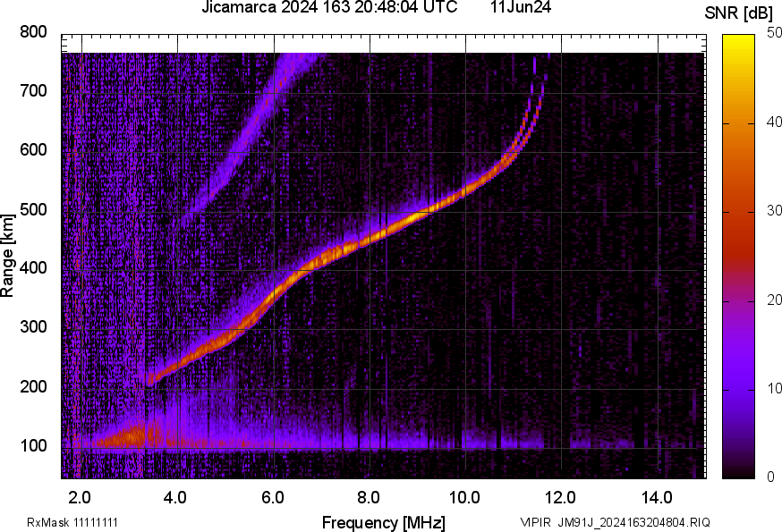Click the frequency tick label '8.0'
This screenshot has width=782, height=532.
tap(368, 497)
